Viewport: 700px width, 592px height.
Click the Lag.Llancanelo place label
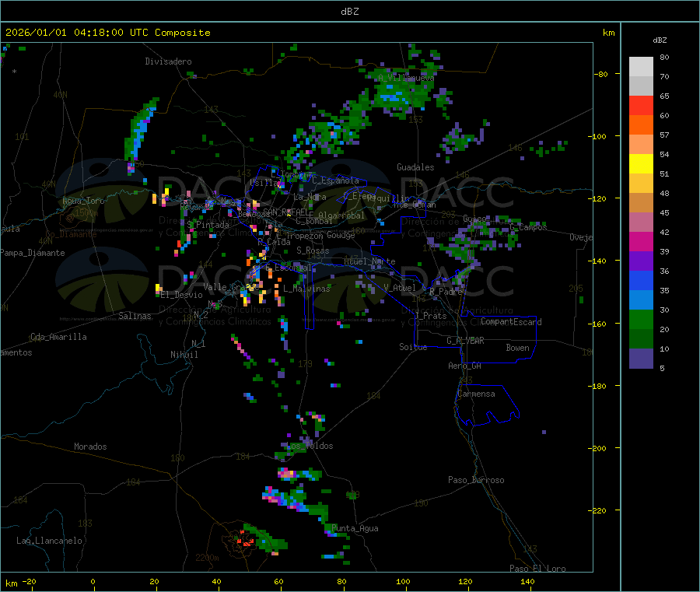click(x=50, y=541)
